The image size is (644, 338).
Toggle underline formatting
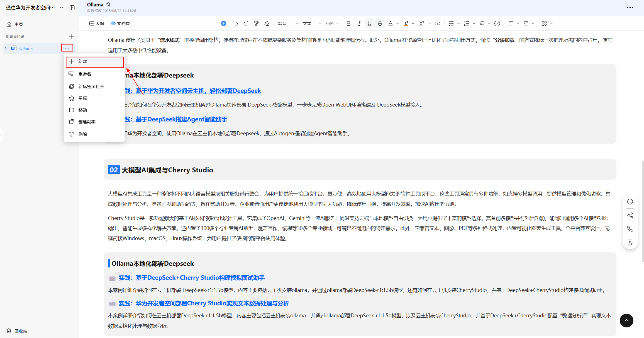[x=369, y=23]
